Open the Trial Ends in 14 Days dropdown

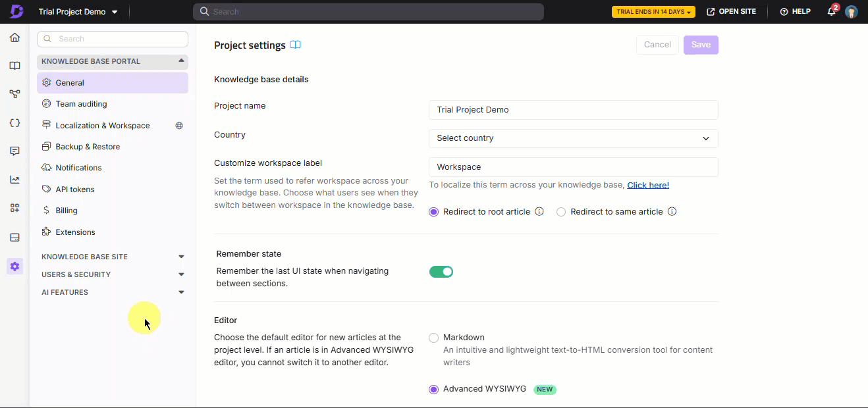click(653, 12)
